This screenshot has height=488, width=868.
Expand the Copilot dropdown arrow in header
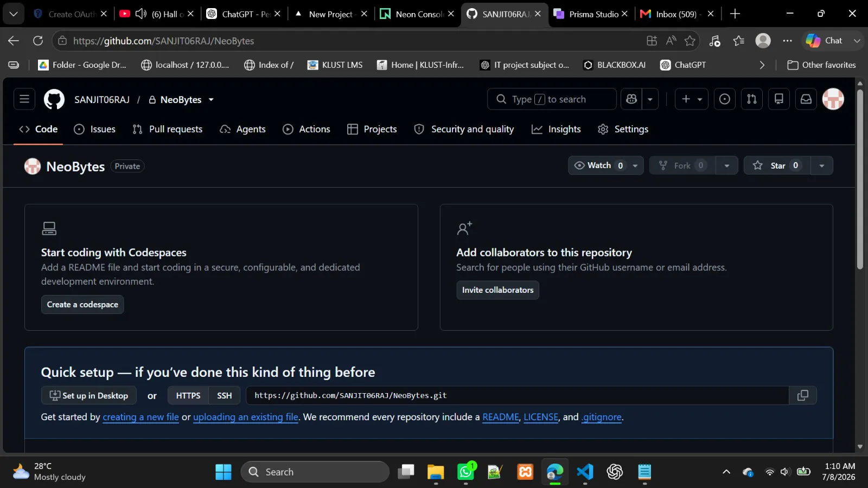tap(650, 99)
